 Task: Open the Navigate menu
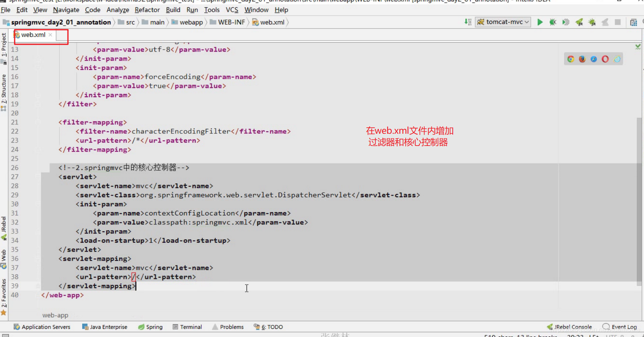[x=66, y=10]
